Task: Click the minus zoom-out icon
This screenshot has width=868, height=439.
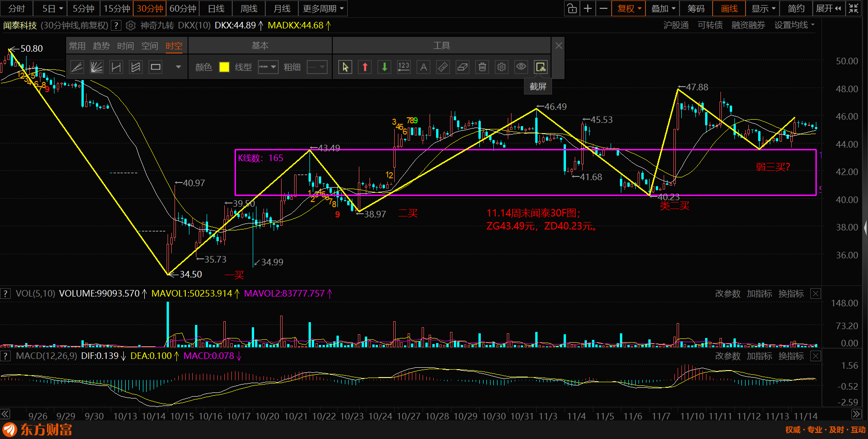Action: pos(604,8)
